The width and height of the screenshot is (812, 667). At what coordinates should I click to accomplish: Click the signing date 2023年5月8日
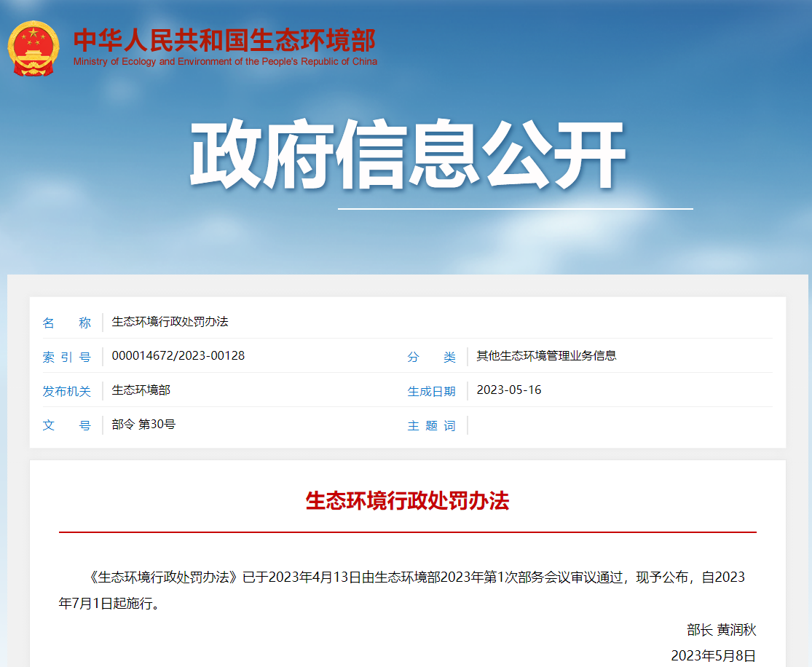[714, 655]
